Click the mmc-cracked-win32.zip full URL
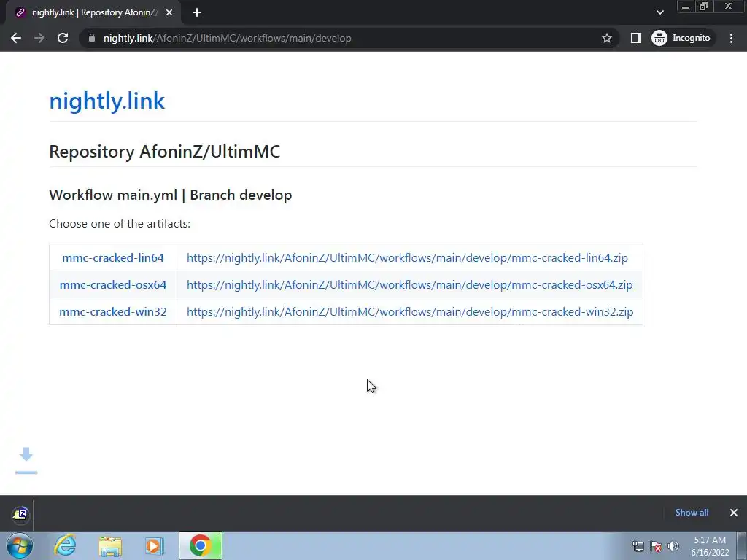 [410, 312]
